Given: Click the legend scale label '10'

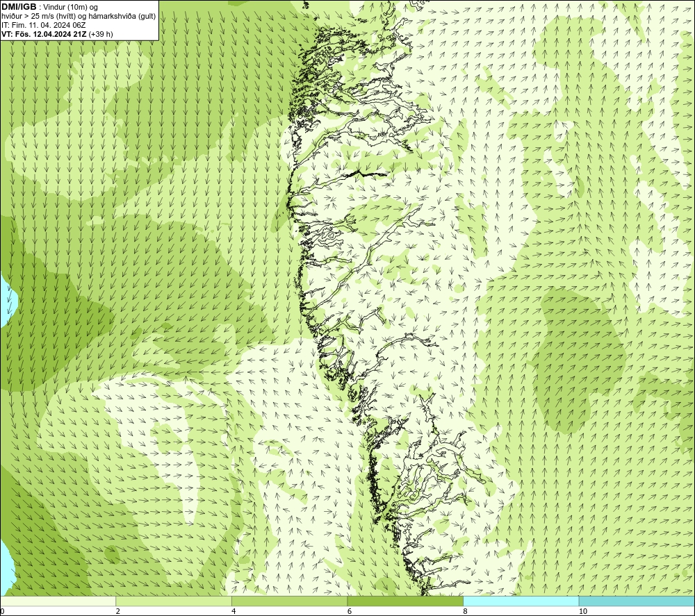Looking at the screenshot, I should click(583, 612).
